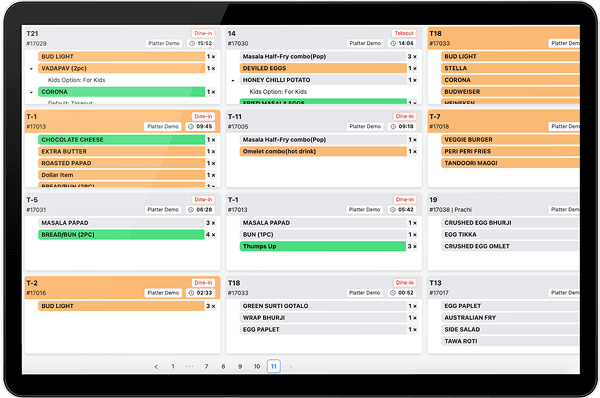Mark WRAP BHURJI item row

(x=323, y=318)
